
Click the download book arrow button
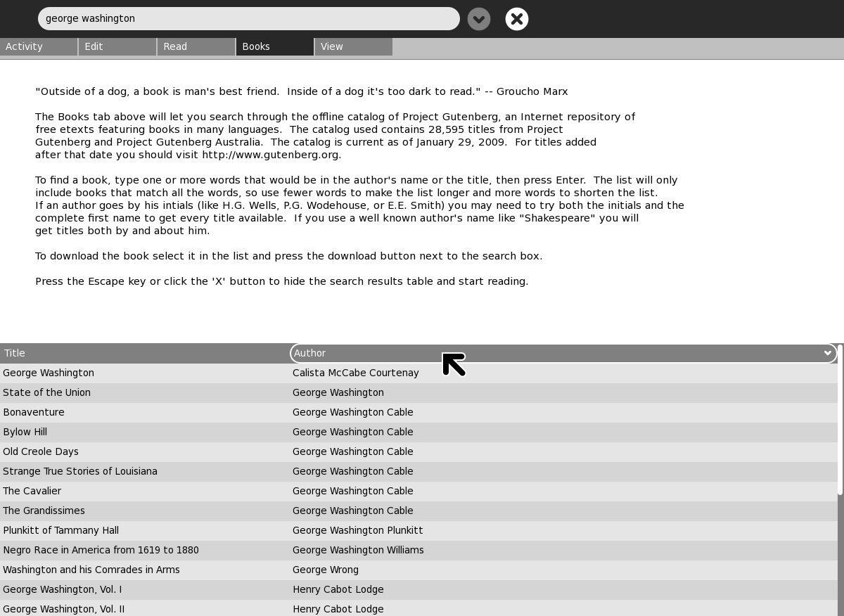pyautogui.click(x=479, y=19)
